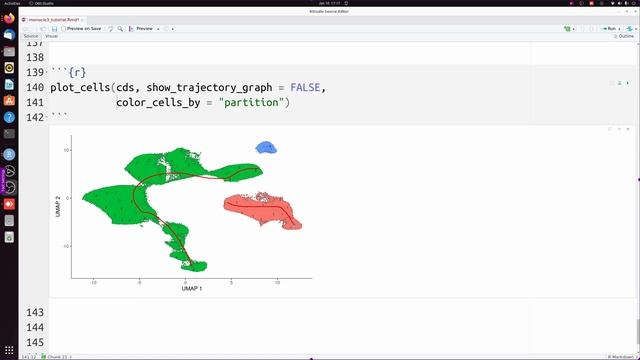The width and height of the screenshot is (640, 360).
Task: Click the fold arrow at line 142
Action: (x=47, y=117)
